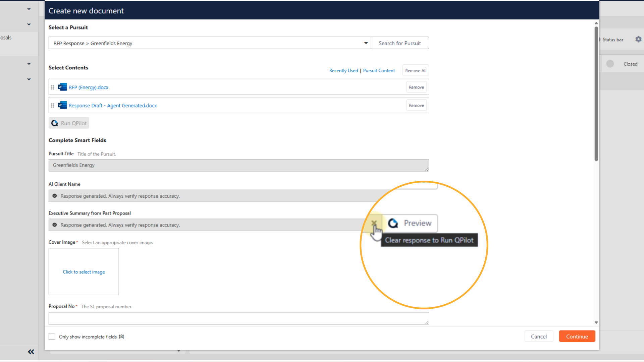The height and width of the screenshot is (362, 644).
Task: Open the settings gear near Status bar
Action: pyautogui.click(x=638, y=40)
